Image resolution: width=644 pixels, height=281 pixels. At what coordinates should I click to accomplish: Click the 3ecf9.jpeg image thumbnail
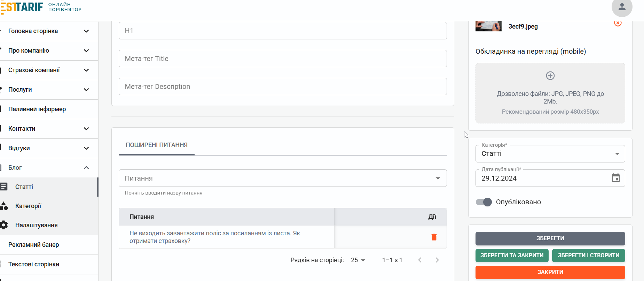488,26
